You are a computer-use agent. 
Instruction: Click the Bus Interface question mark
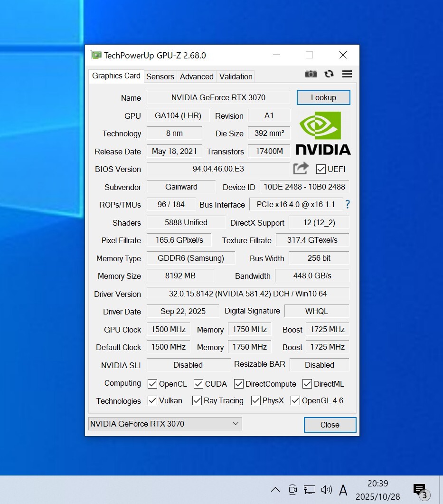pyautogui.click(x=348, y=204)
